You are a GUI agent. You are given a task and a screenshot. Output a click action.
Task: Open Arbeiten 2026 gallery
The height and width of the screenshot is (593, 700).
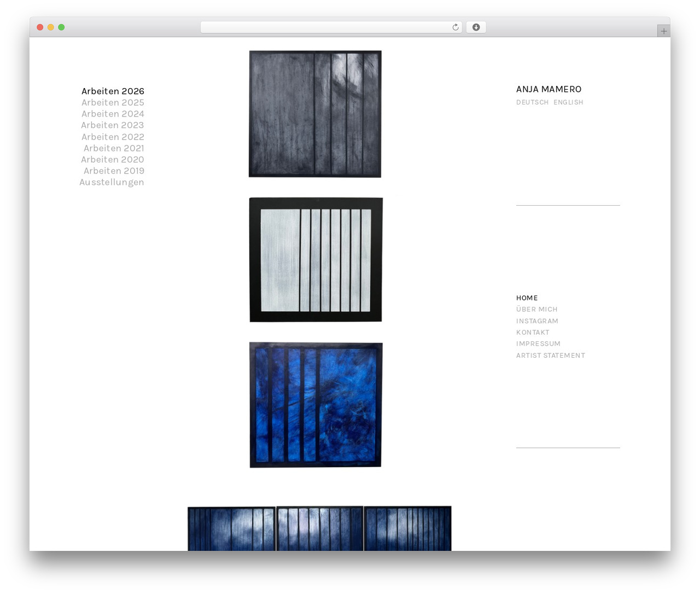(x=113, y=91)
